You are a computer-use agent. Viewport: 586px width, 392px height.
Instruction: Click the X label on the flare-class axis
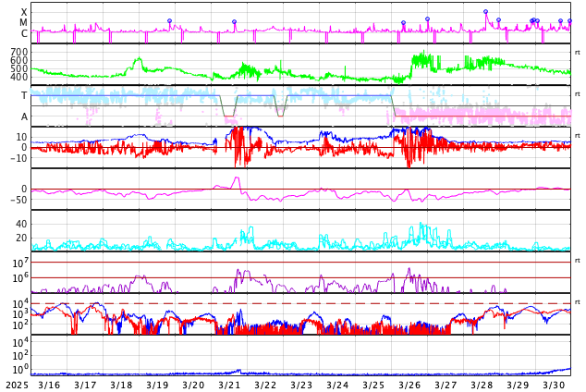click(24, 13)
